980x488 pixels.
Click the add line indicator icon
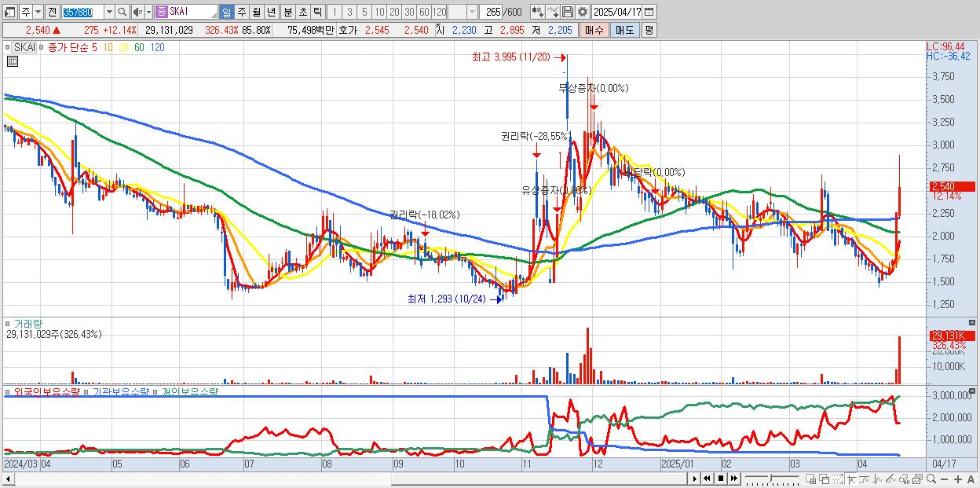point(553,12)
